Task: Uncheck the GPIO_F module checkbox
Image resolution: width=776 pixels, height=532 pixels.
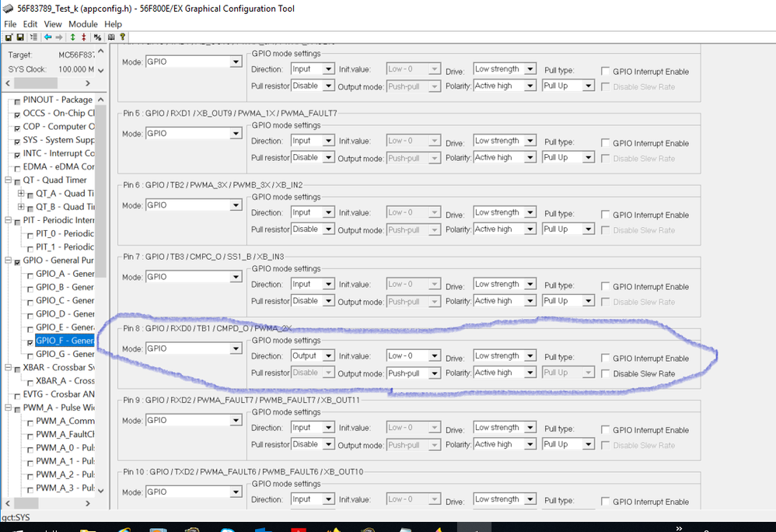Action: (30, 342)
